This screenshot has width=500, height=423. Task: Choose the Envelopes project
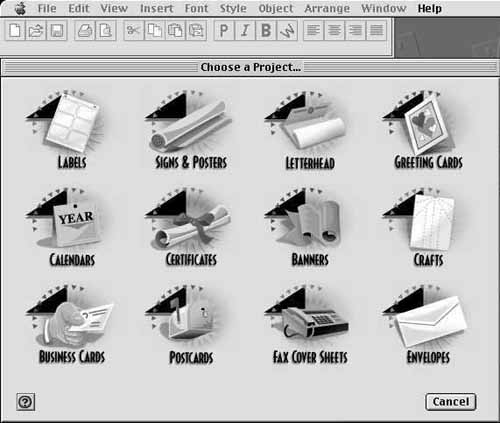427,323
